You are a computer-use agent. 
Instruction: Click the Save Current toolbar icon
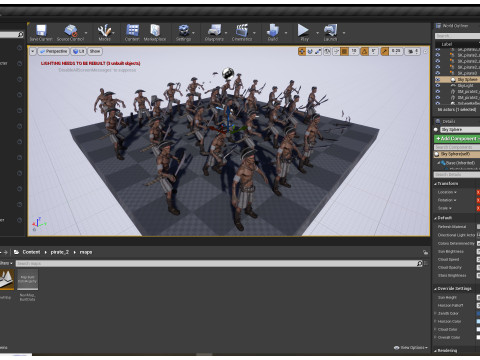(41, 33)
